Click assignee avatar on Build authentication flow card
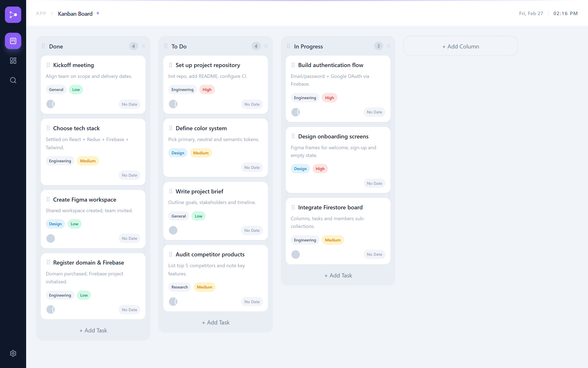Screen dimensions: 588x368 (x=295, y=112)
